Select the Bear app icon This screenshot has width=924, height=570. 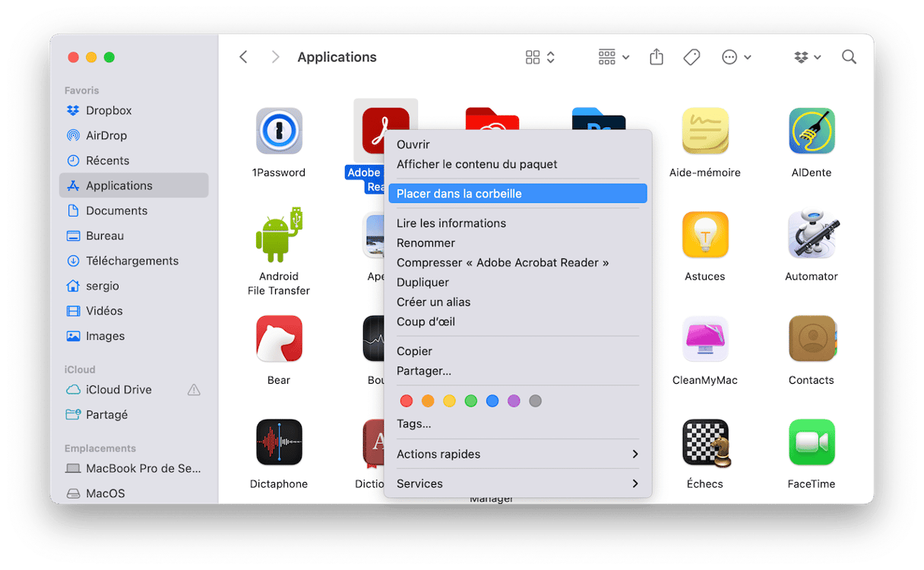[x=279, y=339]
